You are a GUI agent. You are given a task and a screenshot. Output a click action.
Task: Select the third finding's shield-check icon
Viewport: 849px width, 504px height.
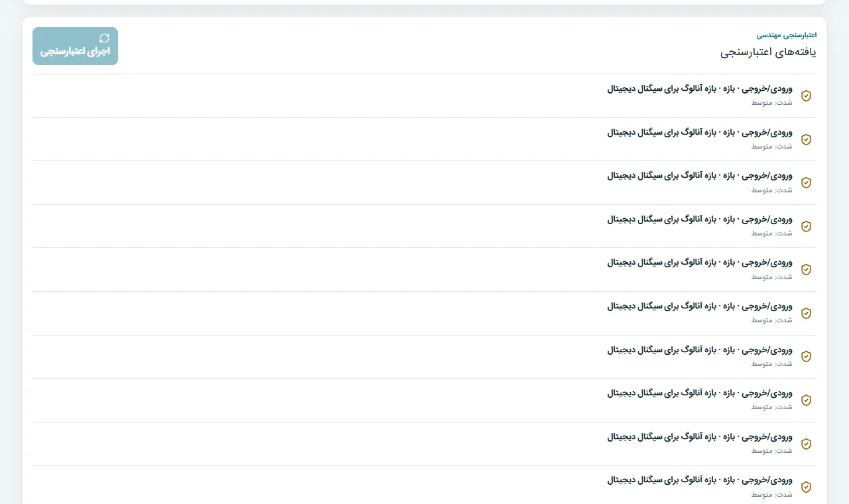806,183
